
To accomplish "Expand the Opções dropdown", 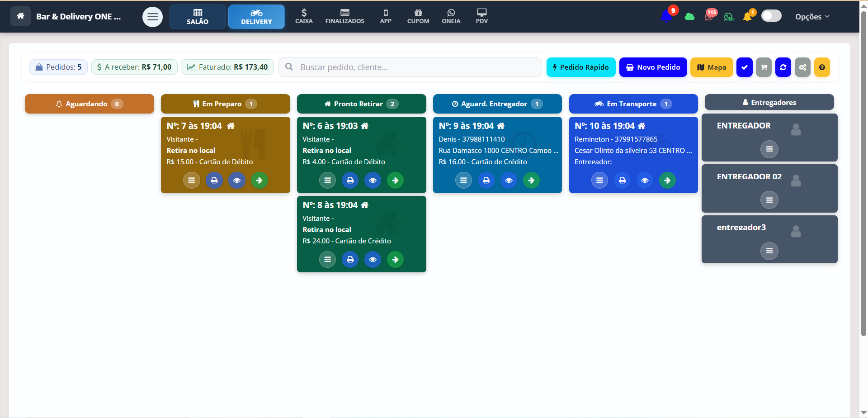I will pos(812,17).
